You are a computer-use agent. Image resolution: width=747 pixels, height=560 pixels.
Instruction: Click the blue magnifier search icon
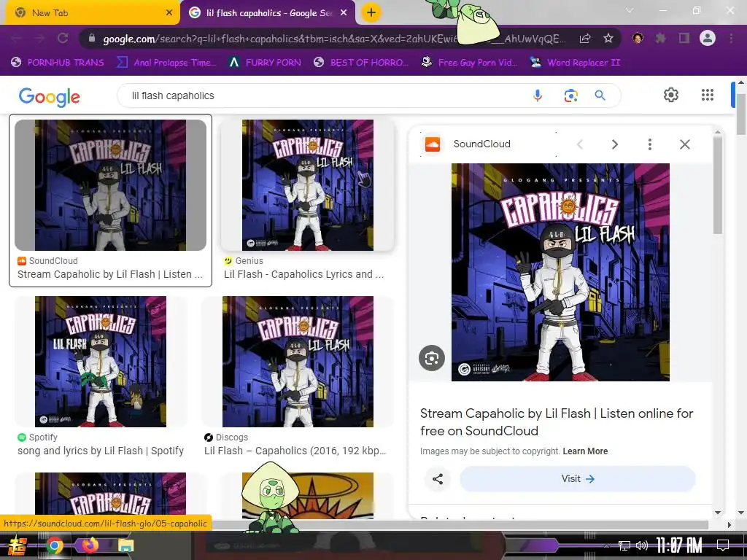point(600,96)
